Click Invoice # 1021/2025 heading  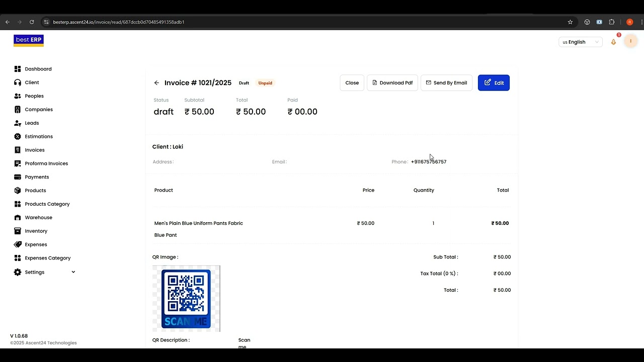(x=198, y=83)
